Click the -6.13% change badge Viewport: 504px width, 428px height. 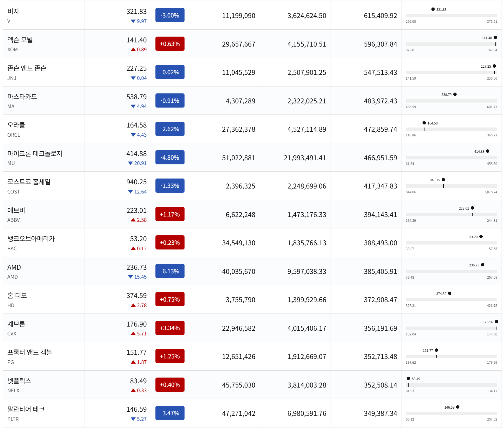click(x=170, y=271)
